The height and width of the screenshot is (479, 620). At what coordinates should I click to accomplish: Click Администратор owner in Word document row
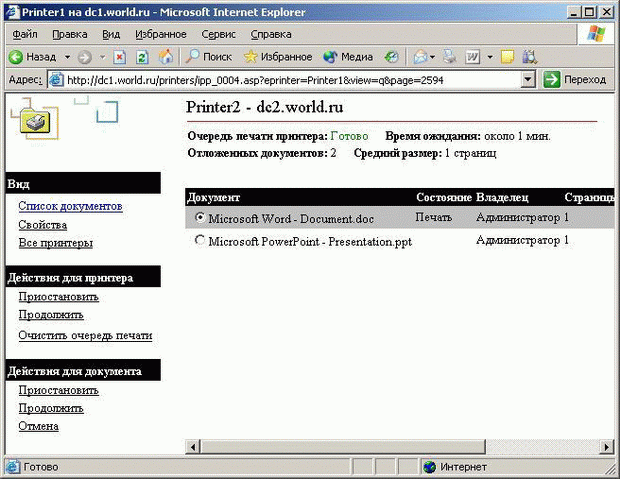tap(518, 218)
